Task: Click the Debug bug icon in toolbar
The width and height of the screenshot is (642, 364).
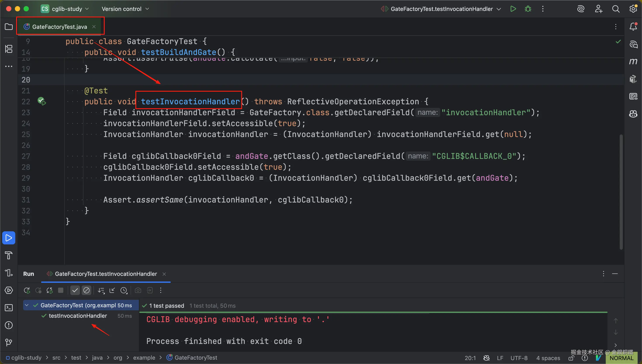Action: pos(528,9)
